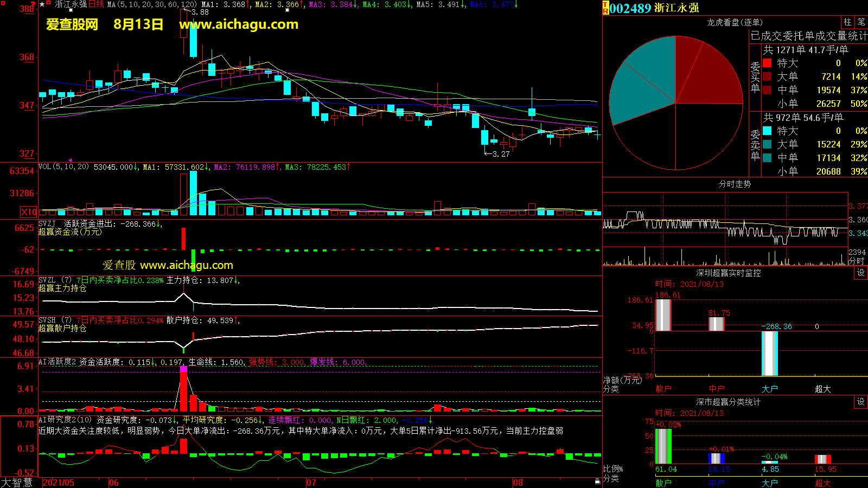Select the 龙虎看盘(逐单) panel title
This screenshot has height=488, width=868.
(735, 22)
